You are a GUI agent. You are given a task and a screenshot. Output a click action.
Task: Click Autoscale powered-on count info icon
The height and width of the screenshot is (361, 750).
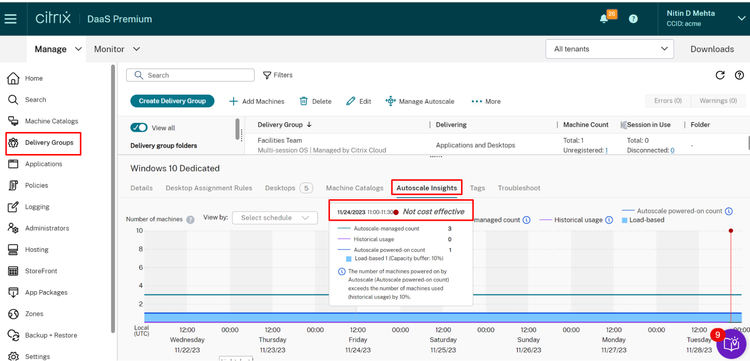coord(728,211)
